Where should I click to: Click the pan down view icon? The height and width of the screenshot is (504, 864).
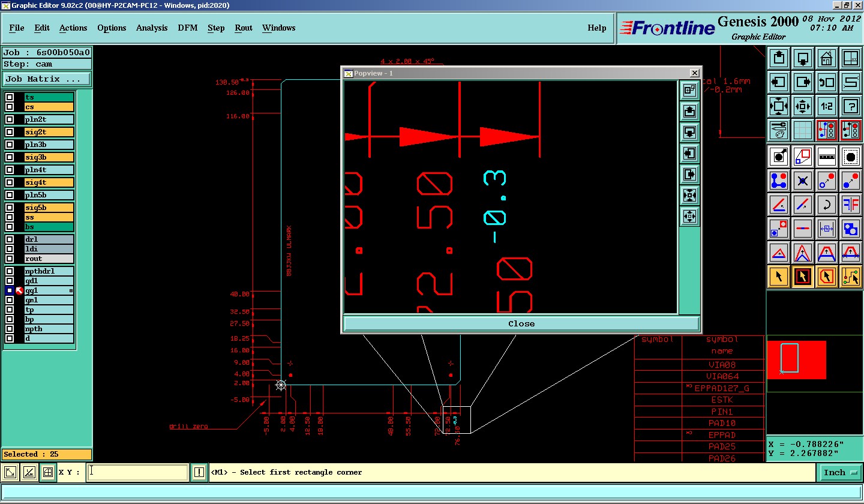point(803,59)
